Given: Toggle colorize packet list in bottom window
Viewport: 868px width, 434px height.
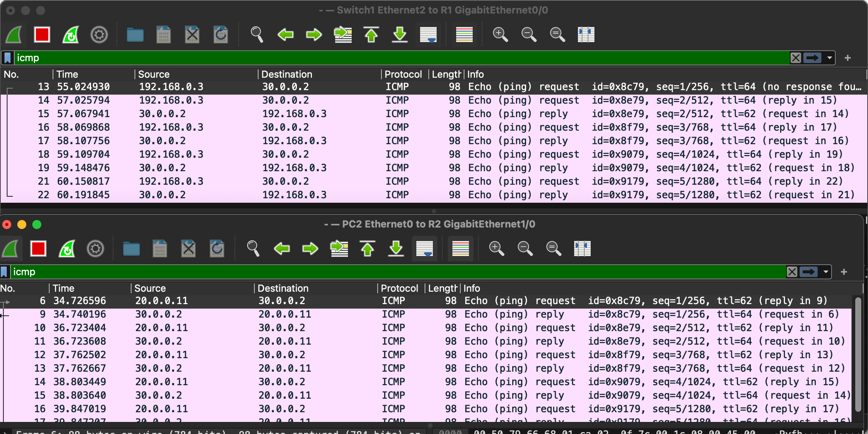Looking at the screenshot, I should click(460, 249).
